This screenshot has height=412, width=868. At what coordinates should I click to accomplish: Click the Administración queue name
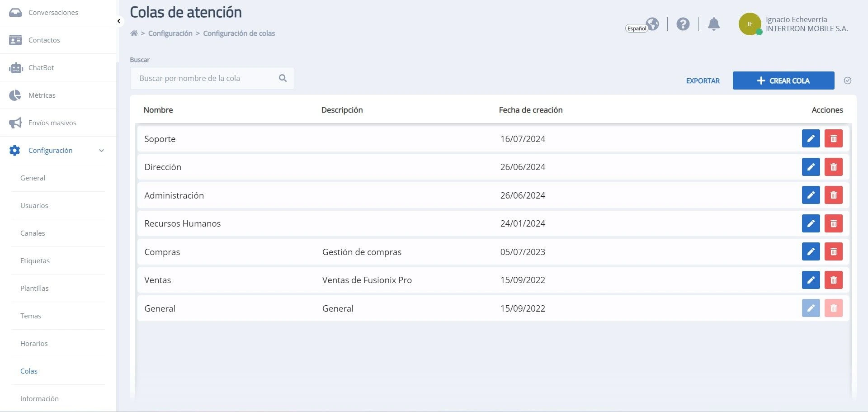click(x=174, y=195)
